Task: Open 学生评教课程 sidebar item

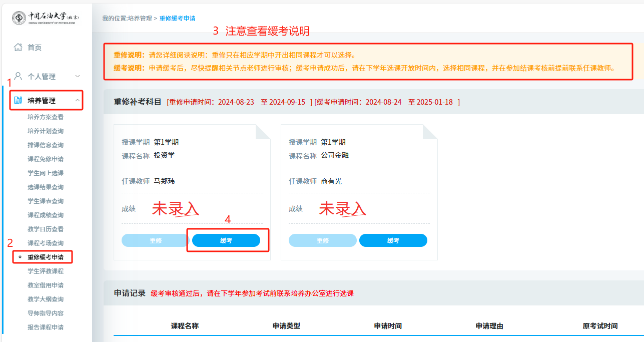Action: pos(46,271)
